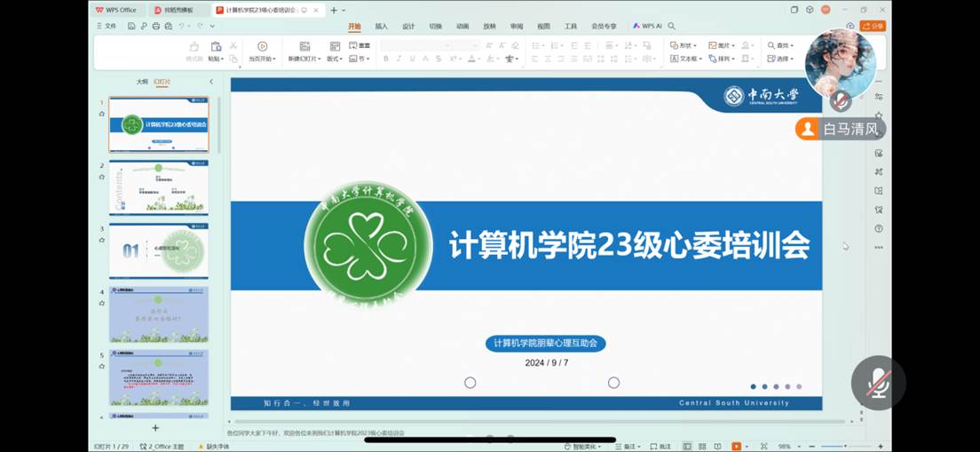Click the 查找 find icon
980x452 pixels.
(x=780, y=45)
